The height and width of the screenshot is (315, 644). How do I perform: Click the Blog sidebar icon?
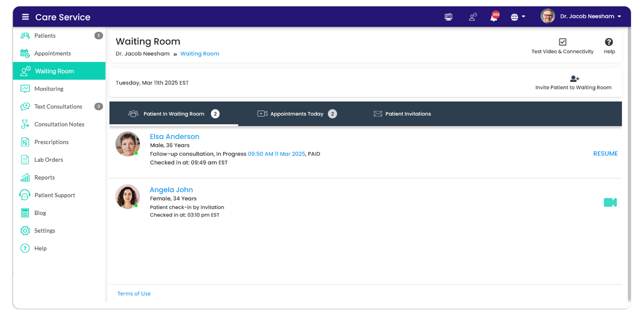25,213
